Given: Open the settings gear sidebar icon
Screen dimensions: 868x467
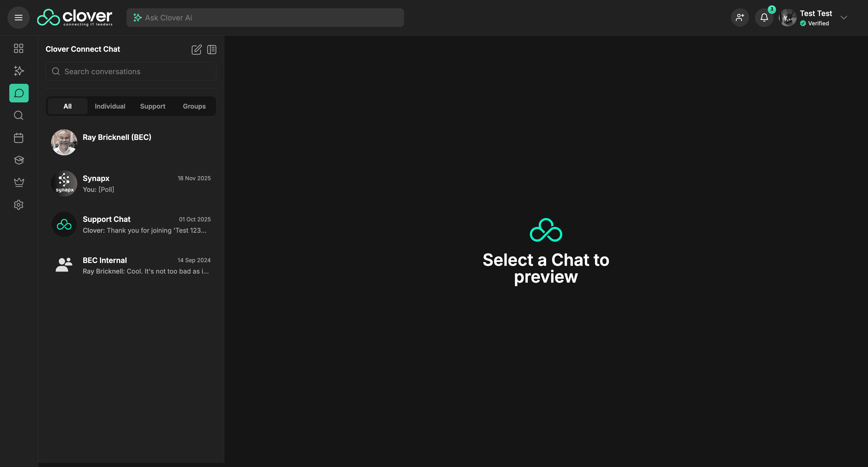Looking at the screenshot, I should [x=19, y=205].
